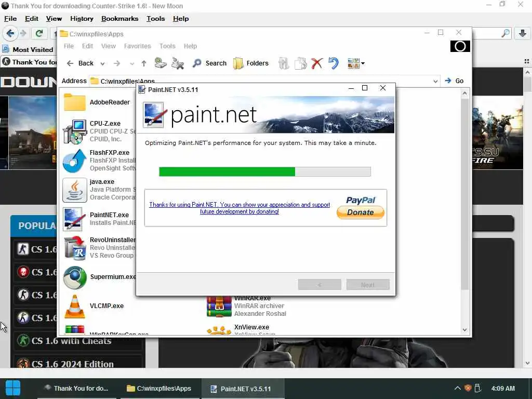
Task: Open File menu in Explorer window
Action: [69, 46]
